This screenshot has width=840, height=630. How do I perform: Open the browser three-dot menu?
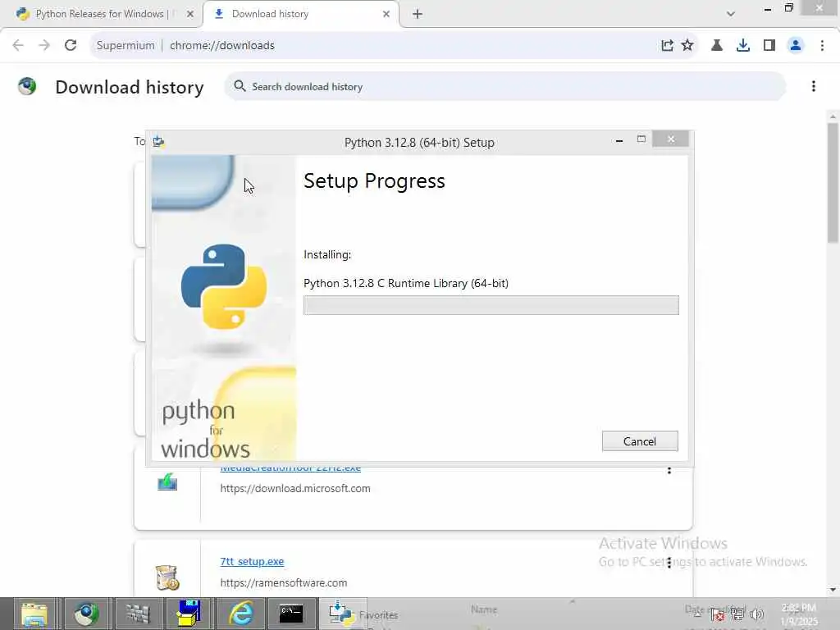pyautogui.click(x=822, y=46)
